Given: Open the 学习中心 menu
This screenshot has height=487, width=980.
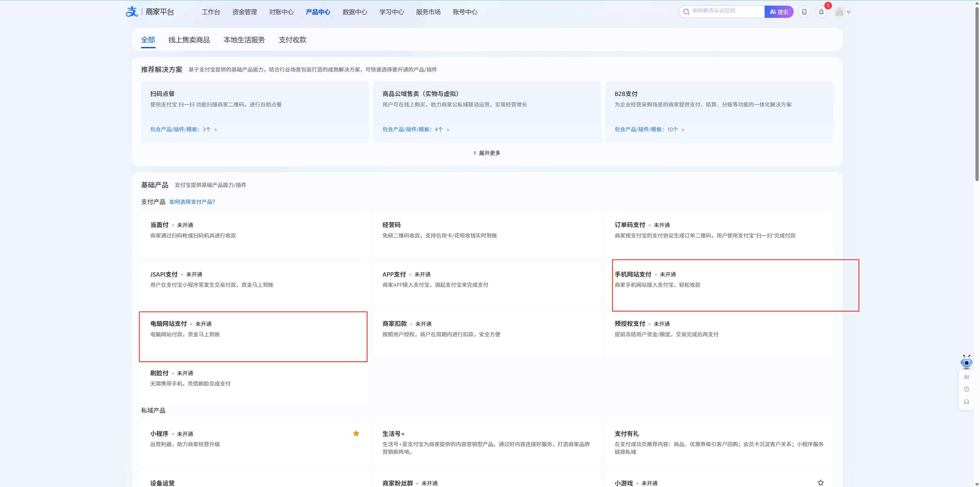Looking at the screenshot, I should point(391,12).
